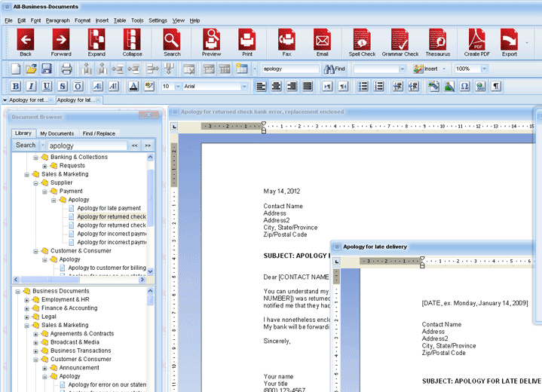Click the Export icon
This screenshot has width=542, height=392.
click(x=509, y=43)
